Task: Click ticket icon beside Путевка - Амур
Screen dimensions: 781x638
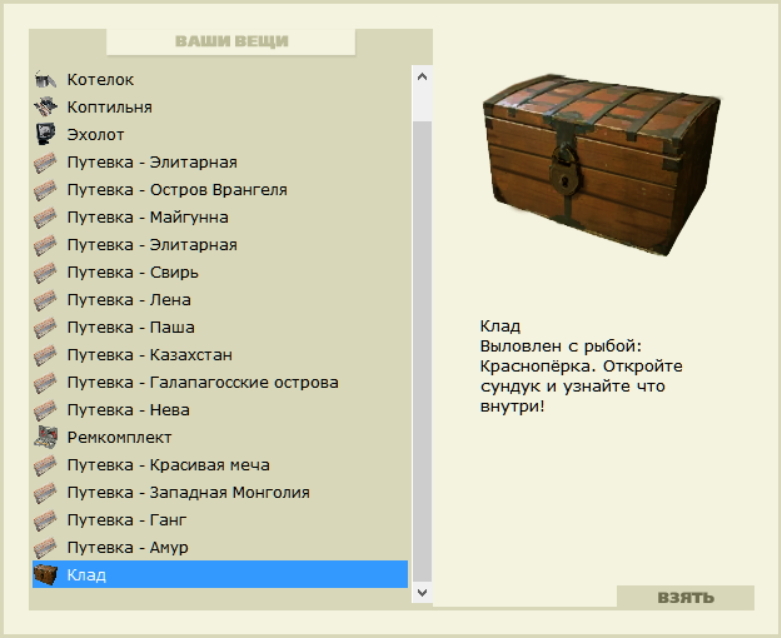Action: pyautogui.click(x=45, y=547)
